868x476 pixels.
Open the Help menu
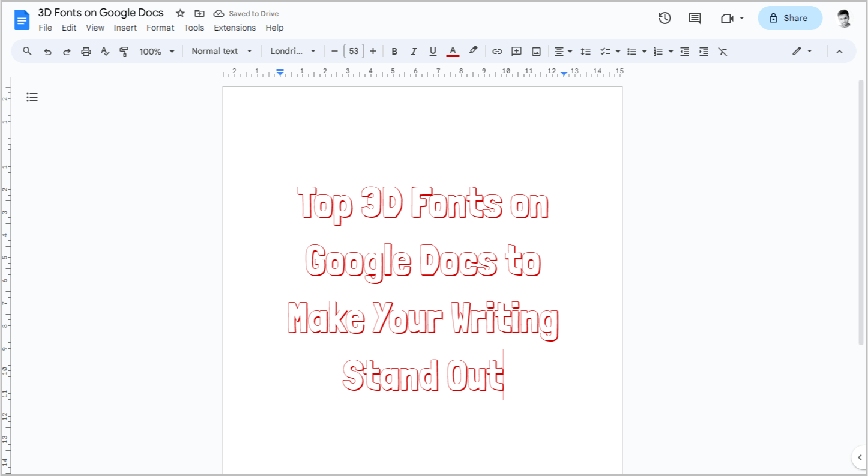(x=274, y=28)
